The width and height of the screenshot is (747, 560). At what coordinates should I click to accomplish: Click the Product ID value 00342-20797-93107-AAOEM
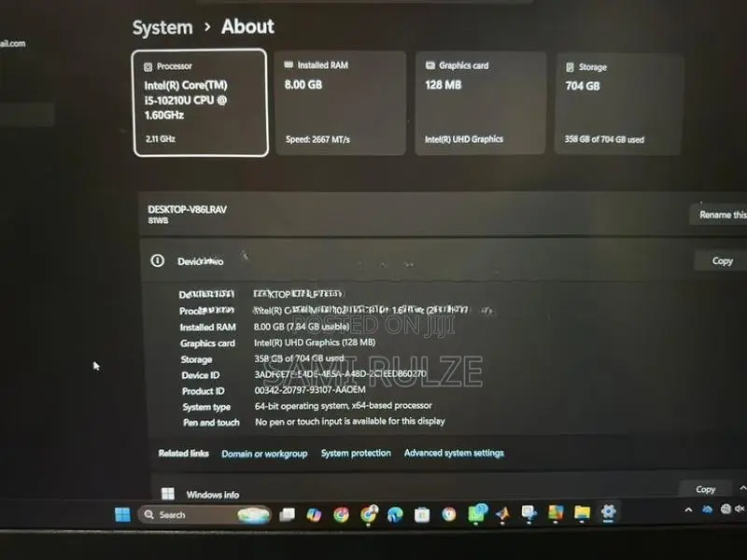310,389
